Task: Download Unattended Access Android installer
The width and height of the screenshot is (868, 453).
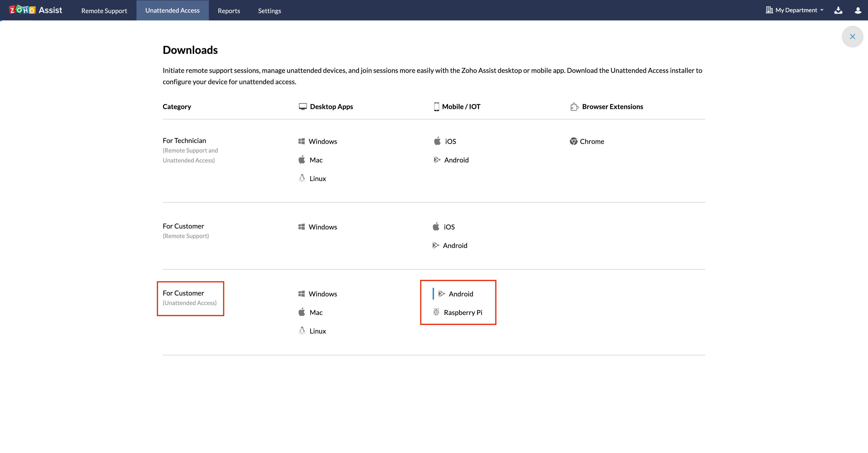Action: [461, 294]
